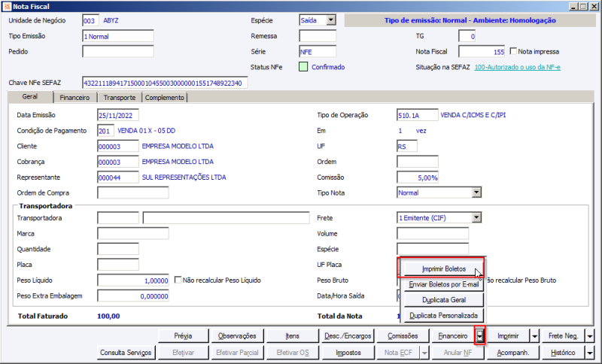Select Enviar Boletos por E-mail option
This screenshot has height=364, width=602.
coord(444,284)
